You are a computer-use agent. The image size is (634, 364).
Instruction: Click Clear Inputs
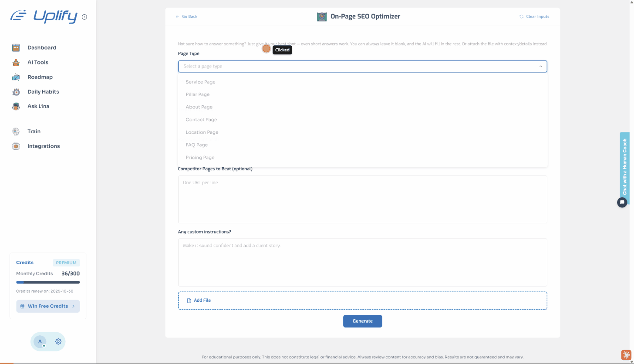pos(534,17)
